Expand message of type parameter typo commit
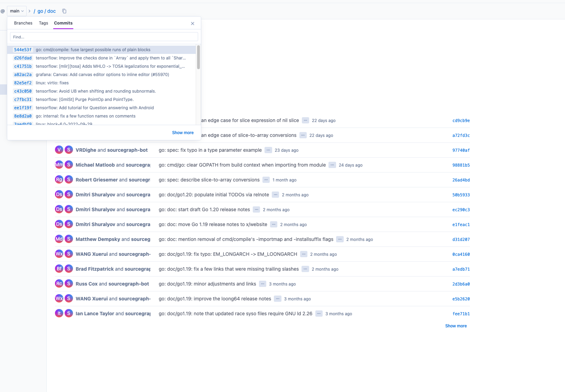565x392 pixels. pos(268,150)
